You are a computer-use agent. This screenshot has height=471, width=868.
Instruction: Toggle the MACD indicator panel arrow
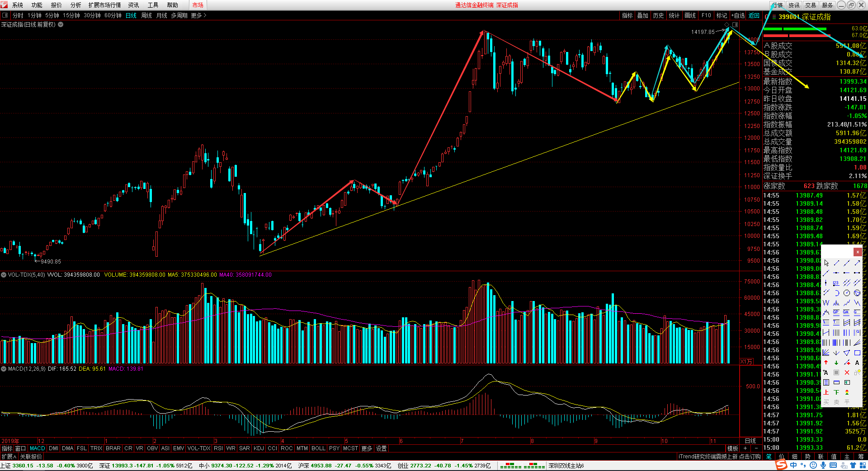[4, 369]
